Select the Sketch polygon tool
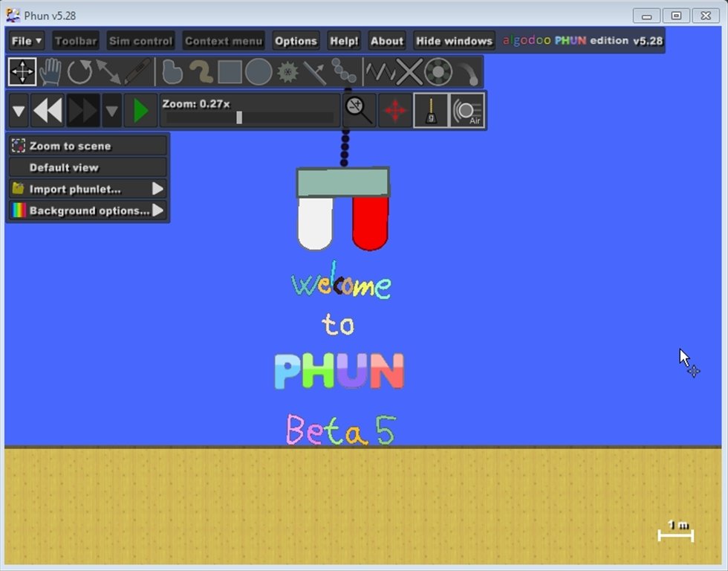The height and width of the screenshot is (571, 728). coord(172,71)
